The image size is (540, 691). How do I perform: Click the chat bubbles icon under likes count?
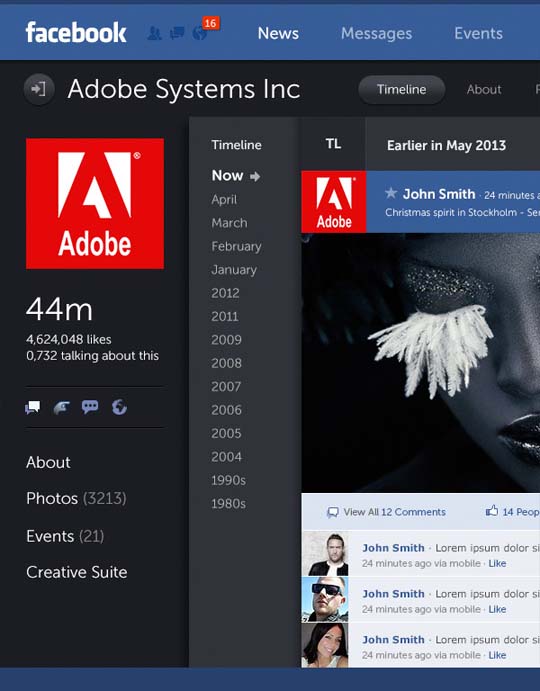pyautogui.click(x=33, y=408)
